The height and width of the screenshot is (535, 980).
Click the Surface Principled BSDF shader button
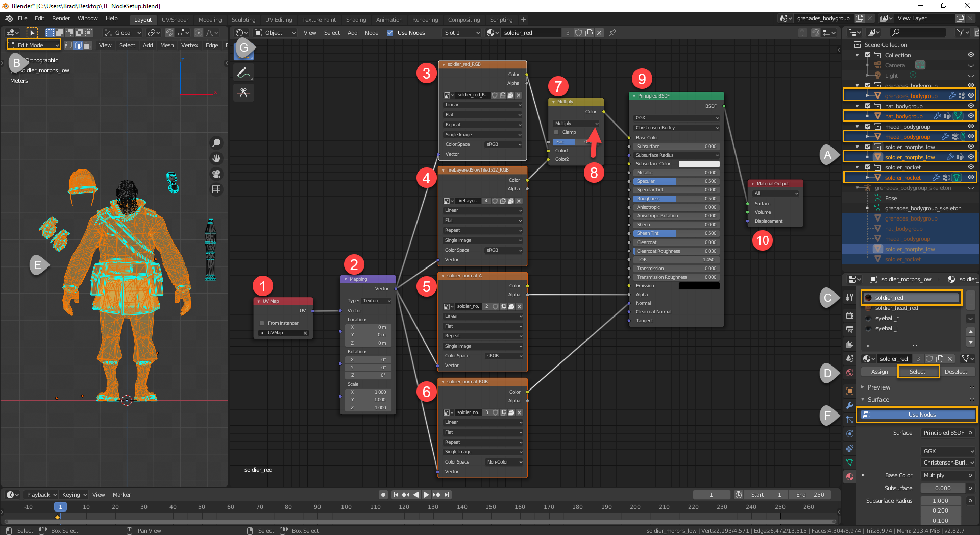[949, 433]
